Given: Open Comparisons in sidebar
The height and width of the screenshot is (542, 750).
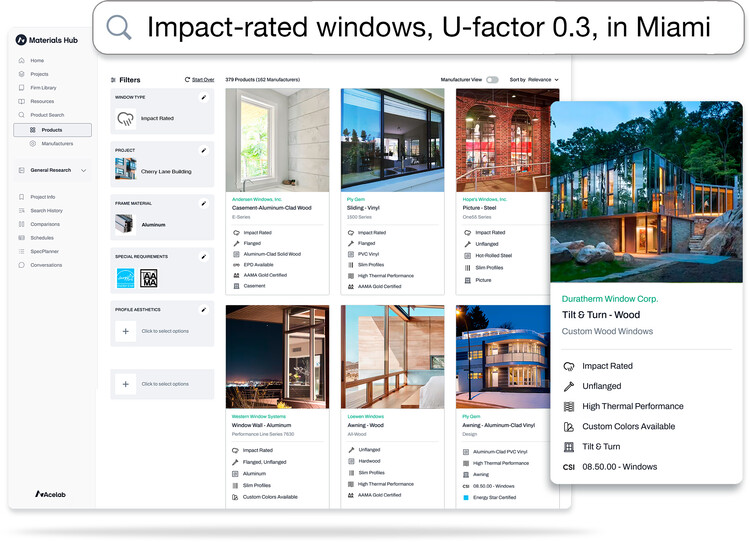Looking at the screenshot, I should pyautogui.click(x=45, y=224).
